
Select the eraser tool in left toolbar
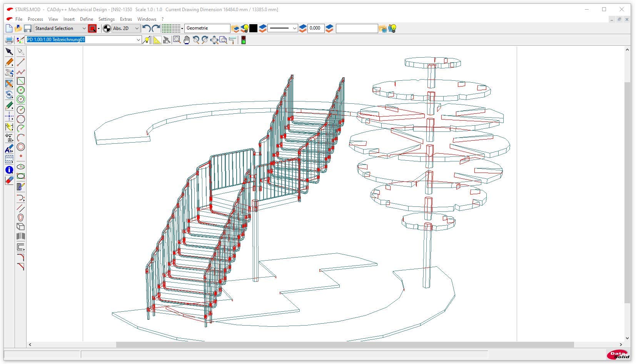(x=9, y=180)
